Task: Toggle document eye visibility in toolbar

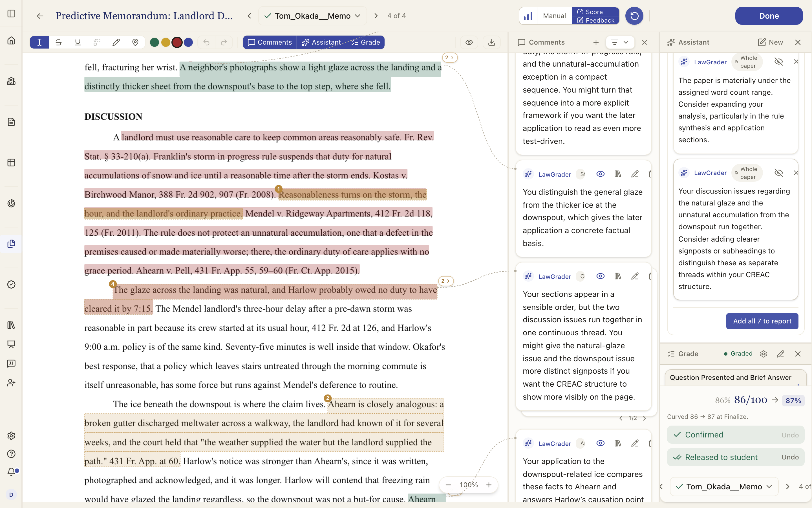Action: tap(469, 42)
